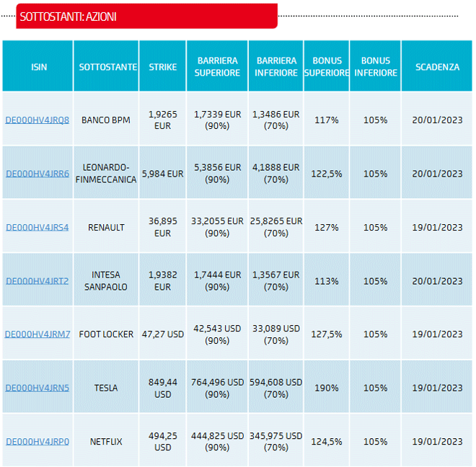Select the BANCO BPM underlying cell
This screenshot has width=476, height=467.
click(106, 120)
